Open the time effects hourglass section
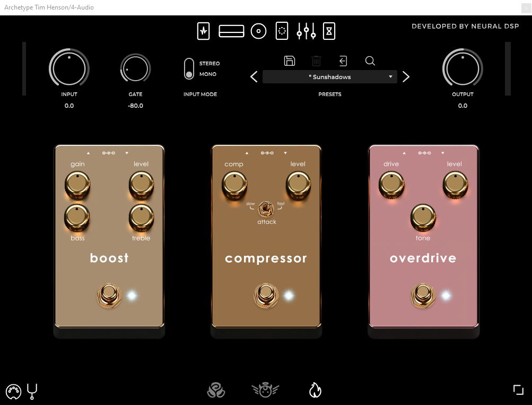532x405 pixels. tap(329, 31)
